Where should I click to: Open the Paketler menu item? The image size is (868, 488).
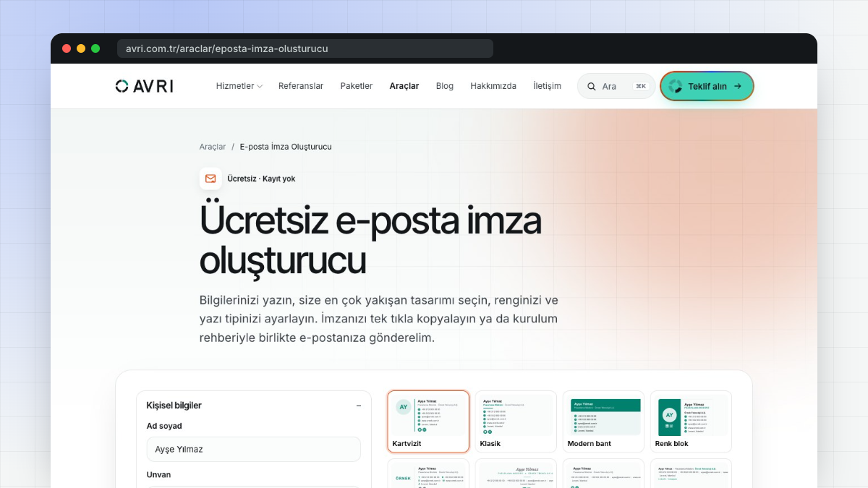click(x=357, y=86)
